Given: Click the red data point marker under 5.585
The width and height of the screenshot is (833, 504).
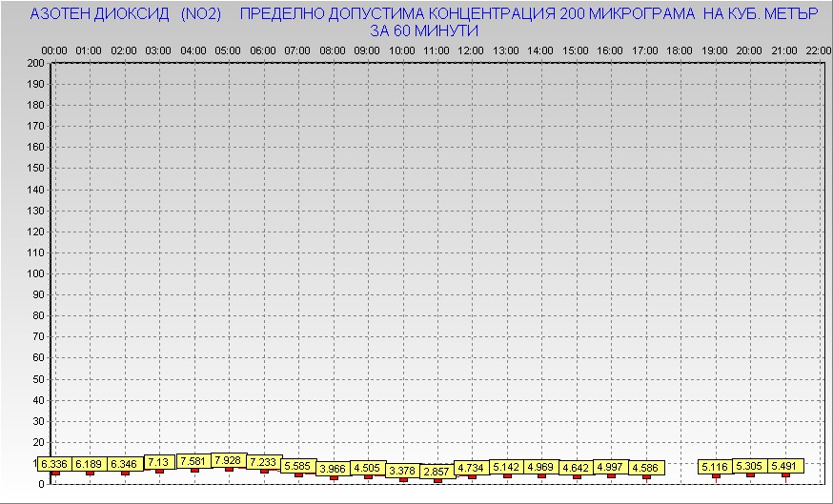Looking at the screenshot, I should click(x=298, y=474).
